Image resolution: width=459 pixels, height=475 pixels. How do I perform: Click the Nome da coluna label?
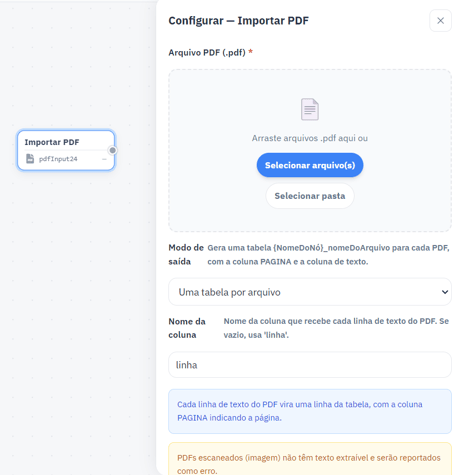tap(187, 328)
